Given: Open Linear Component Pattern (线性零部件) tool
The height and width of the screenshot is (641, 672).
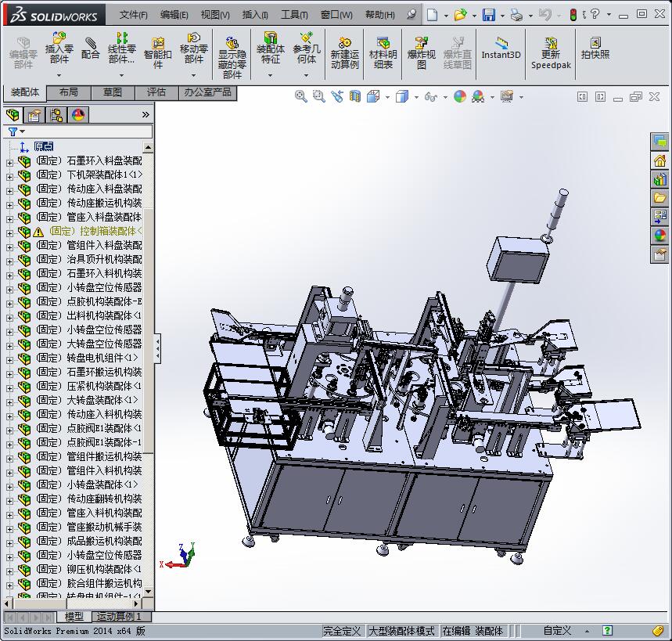Looking at the screenshot, I should click(x=122, y=48).
